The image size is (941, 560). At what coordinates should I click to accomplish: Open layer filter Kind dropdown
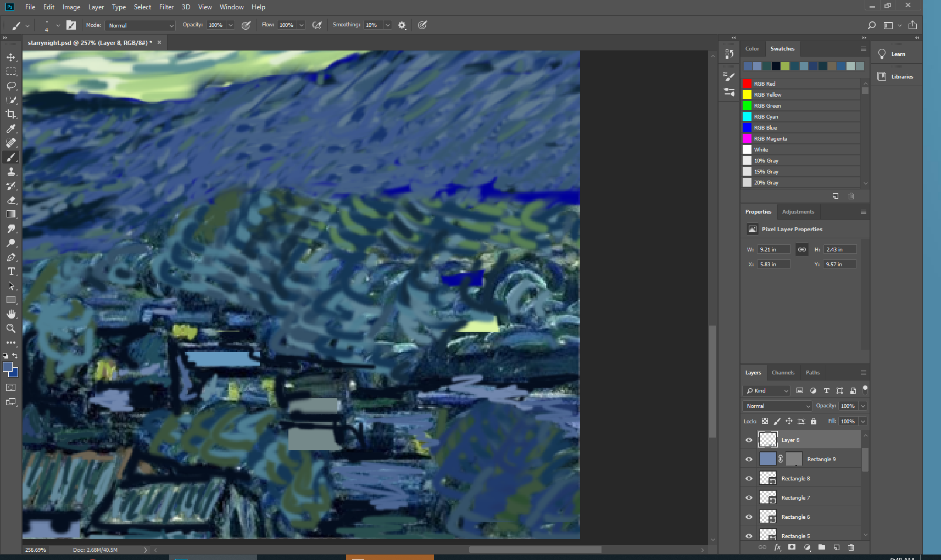pos(767,390)
